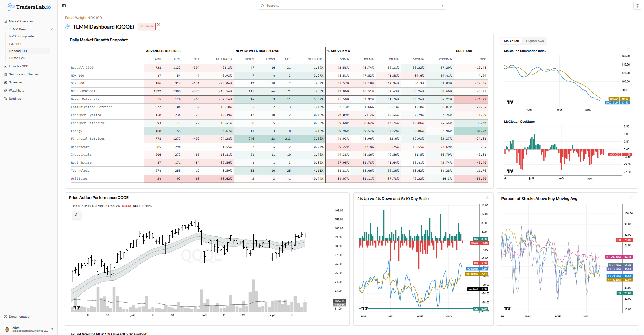Click the Market Overview chart icon
644x335 pixels.
5,21
